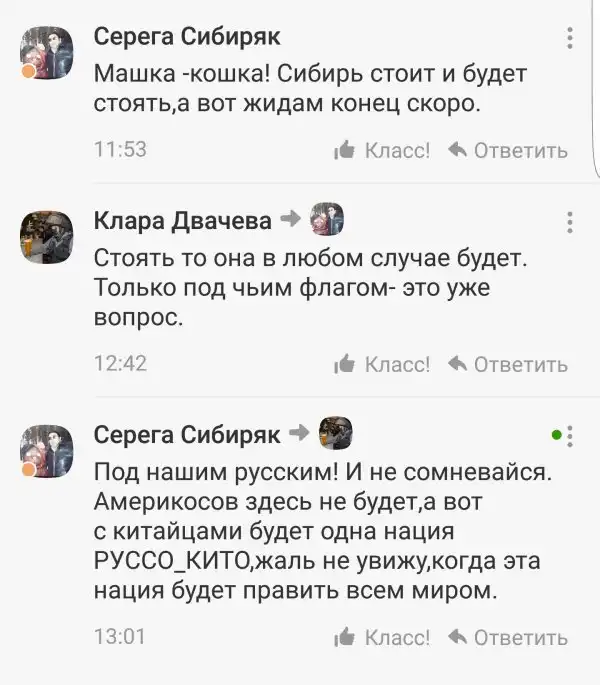Like the 13:01 comment with Класс!
This screenshot has height=685, width=600.
[385, 637]
